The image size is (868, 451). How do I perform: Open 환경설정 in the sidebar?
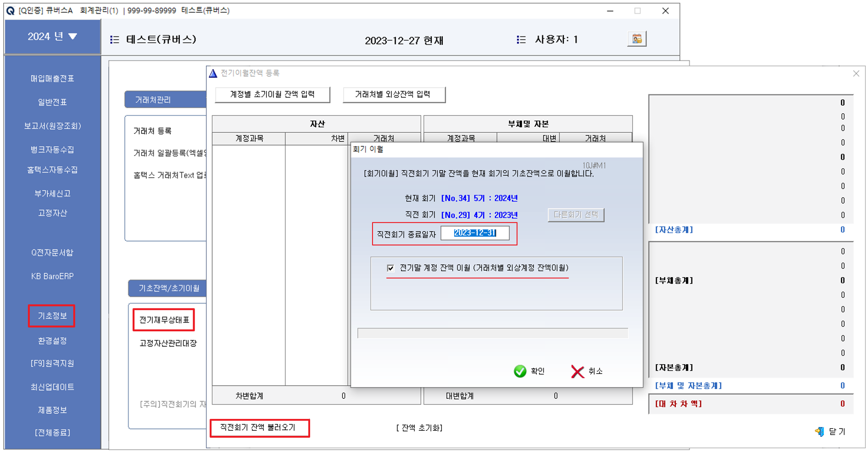52,340
